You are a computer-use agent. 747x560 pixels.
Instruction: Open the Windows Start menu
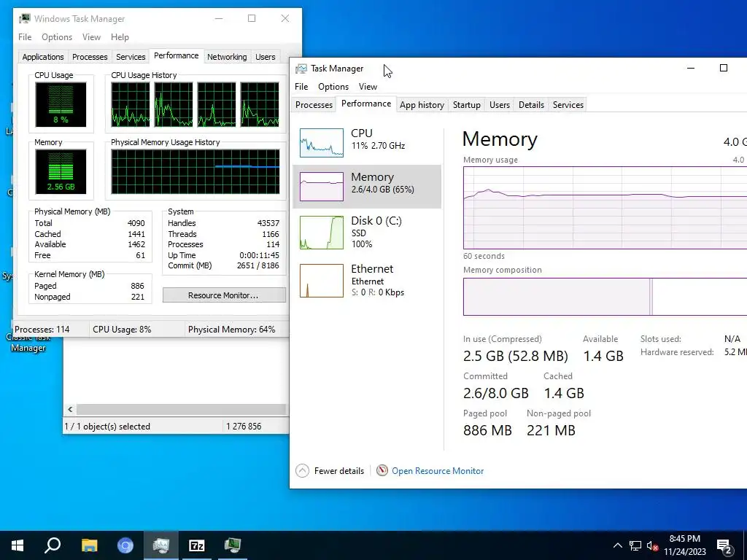click(18, 545)
